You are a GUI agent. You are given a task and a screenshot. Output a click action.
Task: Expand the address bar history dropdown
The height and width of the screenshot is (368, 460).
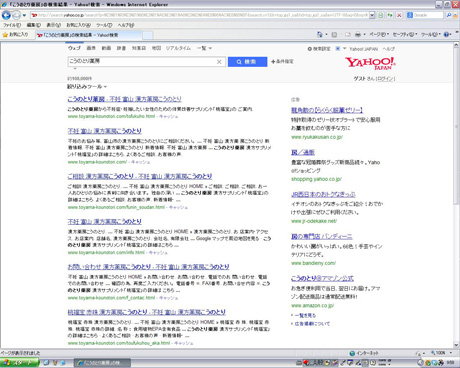click(372, 15)
